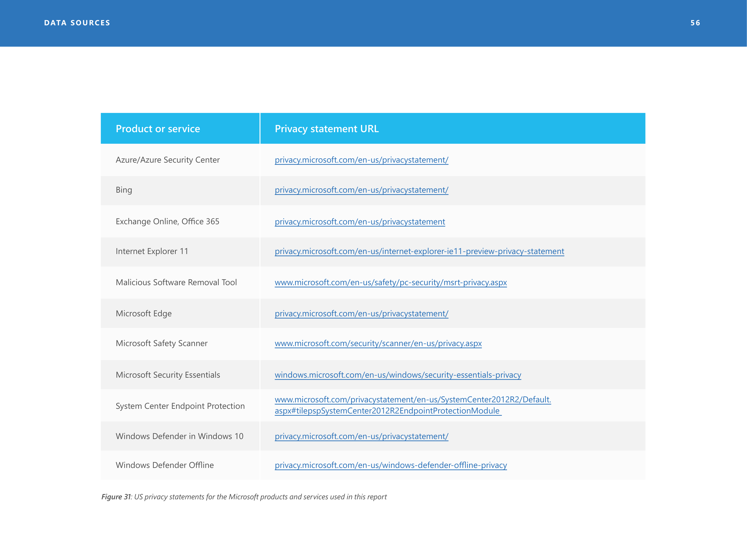Open the SystemCenter2012R2 privacy statement link
The image size is (747, 560).
pos(413,405)
